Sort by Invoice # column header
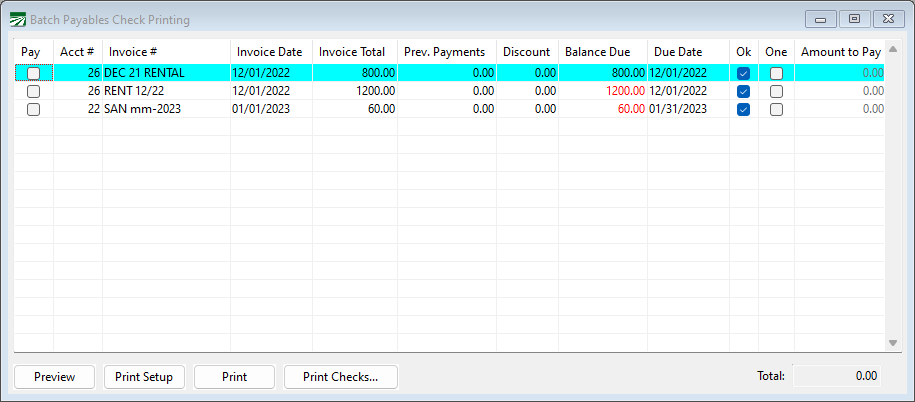 166,51
